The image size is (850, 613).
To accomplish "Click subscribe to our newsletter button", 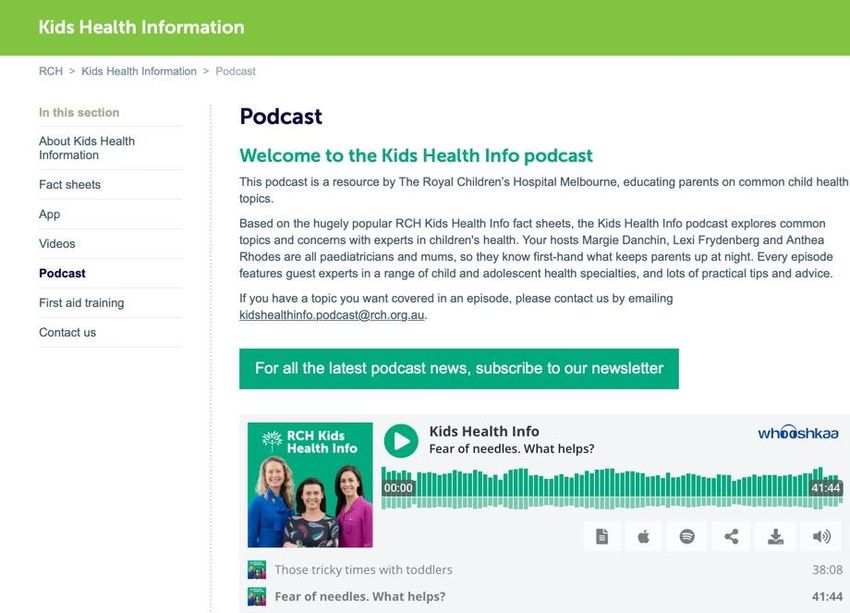I will click(x=459, y=369).
